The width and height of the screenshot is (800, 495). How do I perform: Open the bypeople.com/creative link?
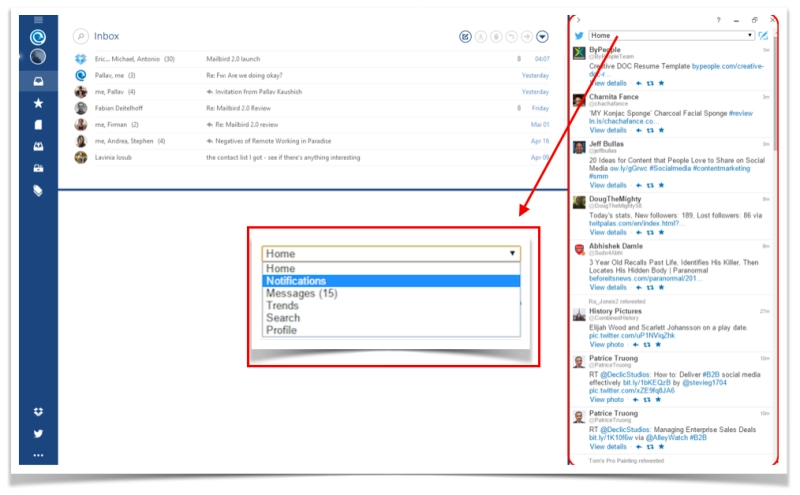click(728, 66)
